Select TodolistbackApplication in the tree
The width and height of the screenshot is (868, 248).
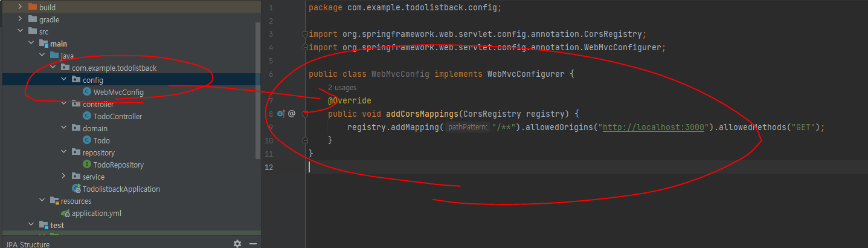121,189
